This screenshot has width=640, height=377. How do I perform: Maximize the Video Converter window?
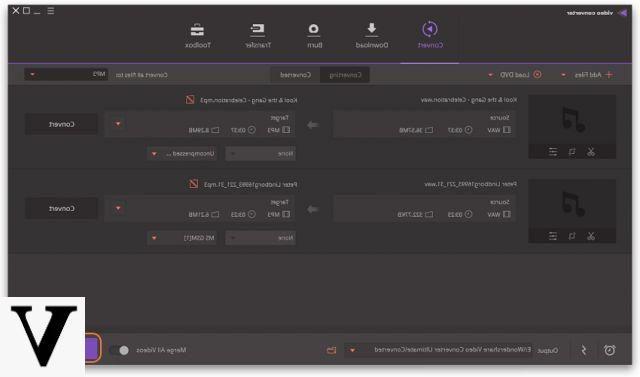27,11
